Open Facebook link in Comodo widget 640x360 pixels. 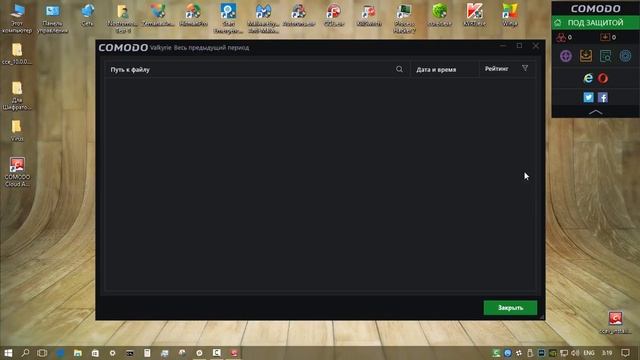(603, 97)
